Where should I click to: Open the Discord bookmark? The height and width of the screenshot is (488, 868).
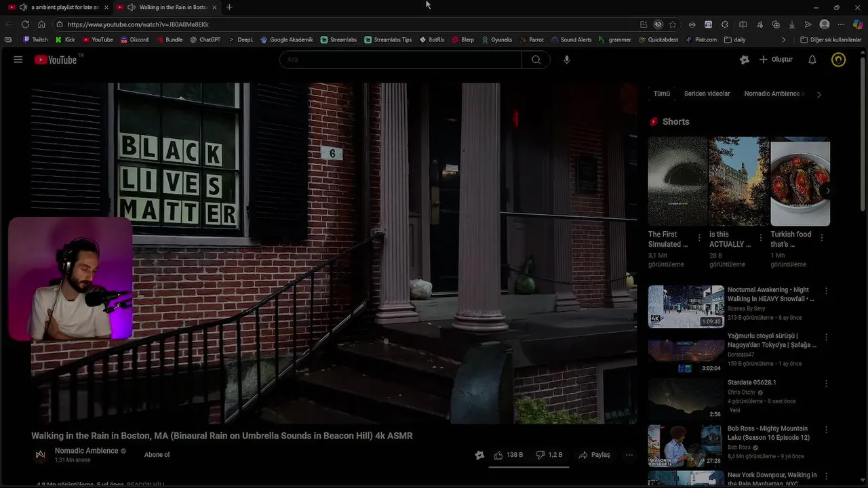[134, 40]
